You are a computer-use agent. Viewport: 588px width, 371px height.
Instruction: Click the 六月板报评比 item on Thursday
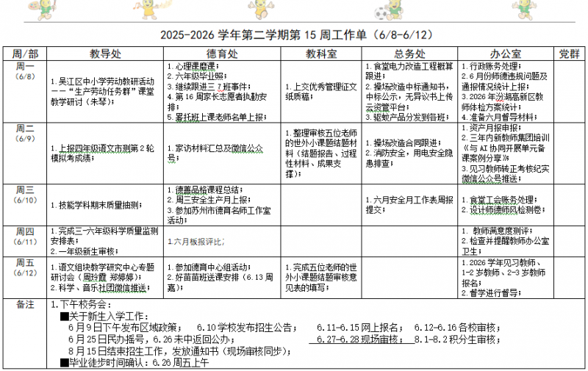coord(196,242)
